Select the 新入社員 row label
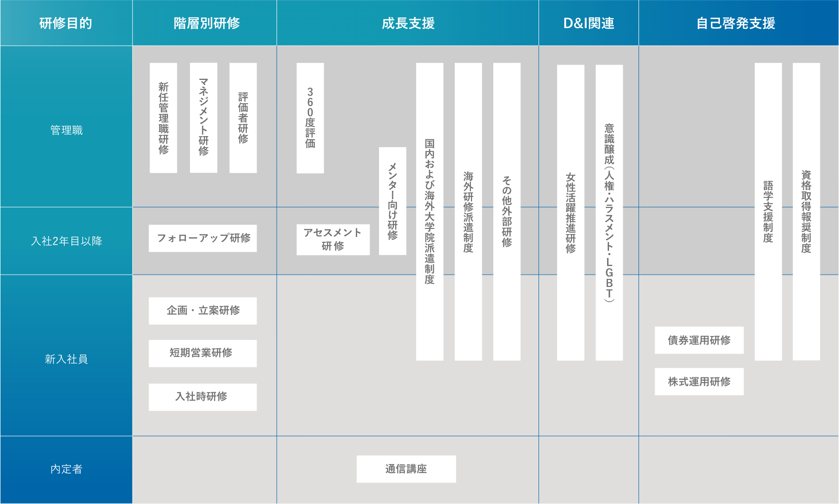 point(66,359)
